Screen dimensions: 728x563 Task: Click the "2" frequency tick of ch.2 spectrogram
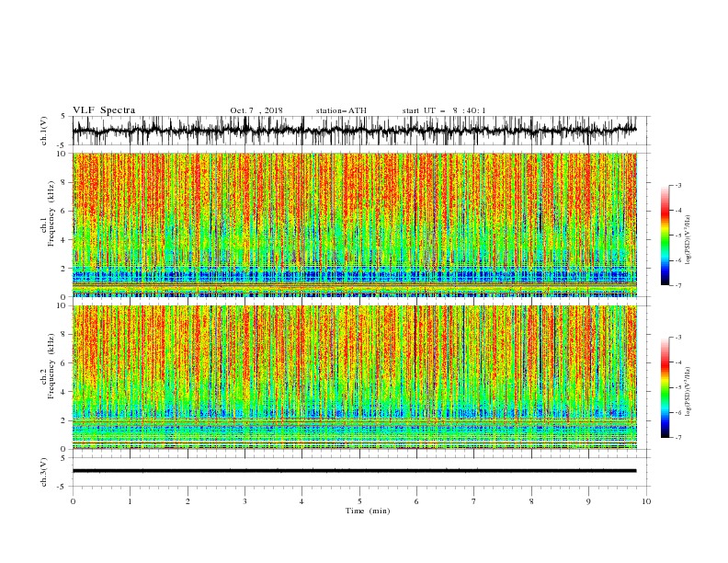point(64,420)
